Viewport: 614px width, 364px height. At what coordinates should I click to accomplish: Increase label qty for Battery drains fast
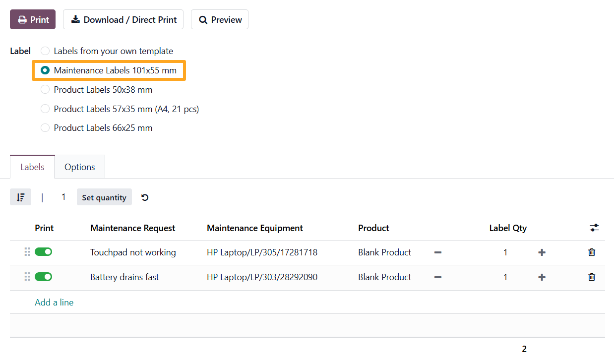pos(542,277)
